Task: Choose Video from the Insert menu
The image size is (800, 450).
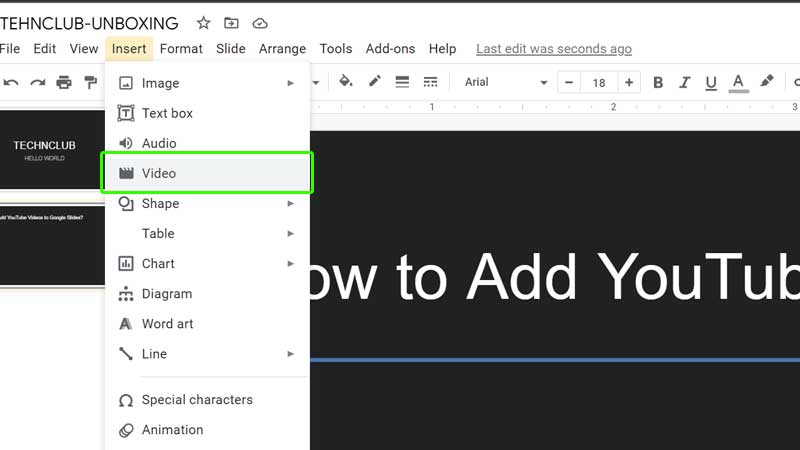Action: point(208,173)
